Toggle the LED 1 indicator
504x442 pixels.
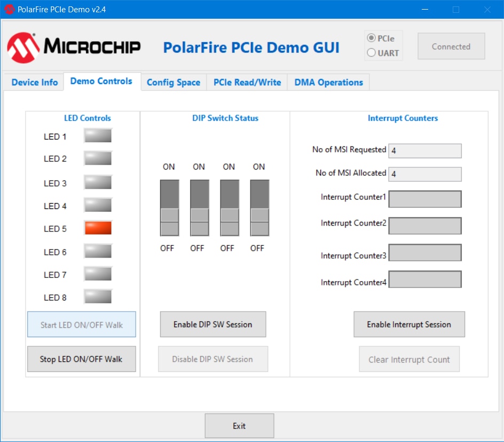point(98,136)
